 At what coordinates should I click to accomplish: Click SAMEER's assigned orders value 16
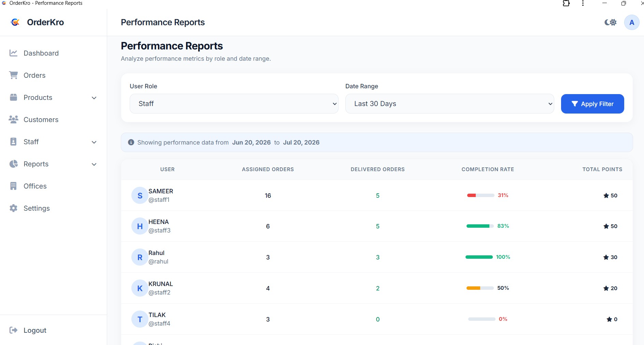click(x=268, y=196)
